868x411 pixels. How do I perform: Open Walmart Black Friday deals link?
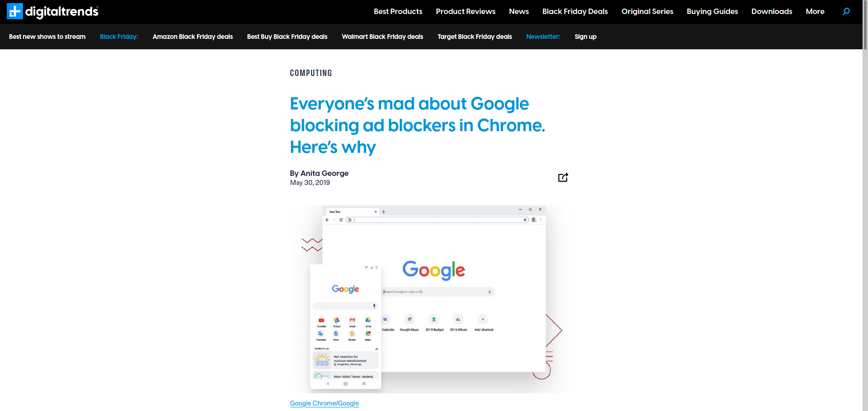(382, 37)
